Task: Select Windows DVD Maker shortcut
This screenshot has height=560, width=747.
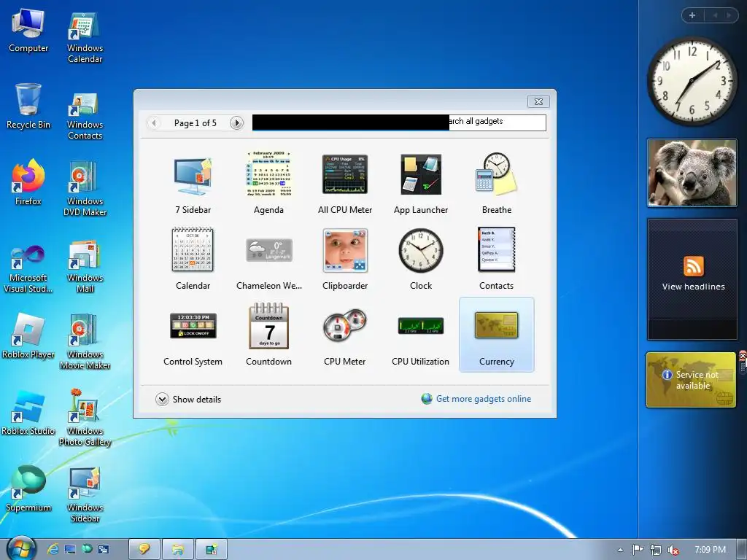Action: [85, 189]
